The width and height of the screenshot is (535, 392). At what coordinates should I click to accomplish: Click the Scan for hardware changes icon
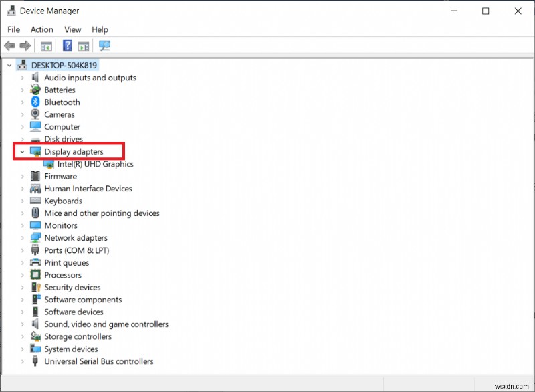click(x=104, y=45)
